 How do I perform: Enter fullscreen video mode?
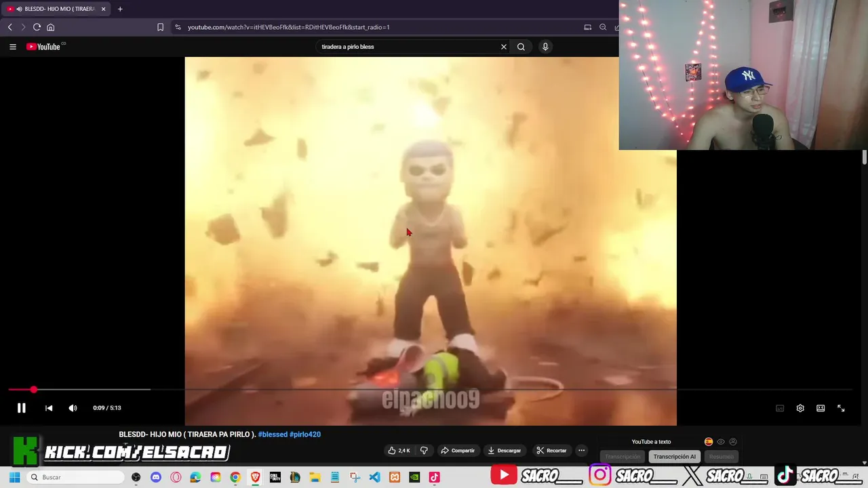point(841,408)
